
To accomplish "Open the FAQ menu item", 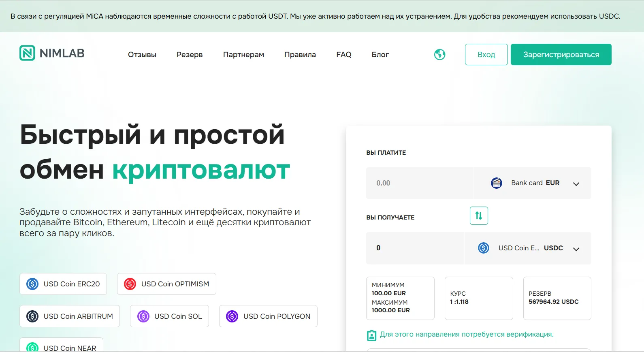I will click(344, 55).
